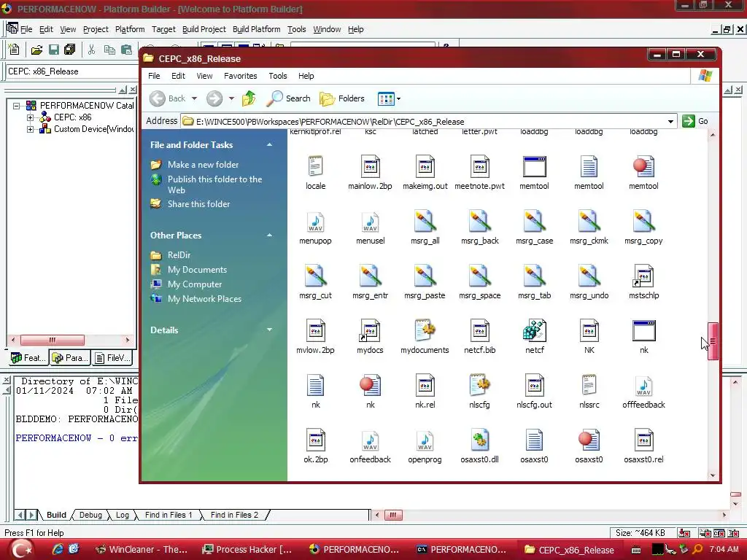
Task: Select the menupop WAV sound file
Action: [315, 222]
